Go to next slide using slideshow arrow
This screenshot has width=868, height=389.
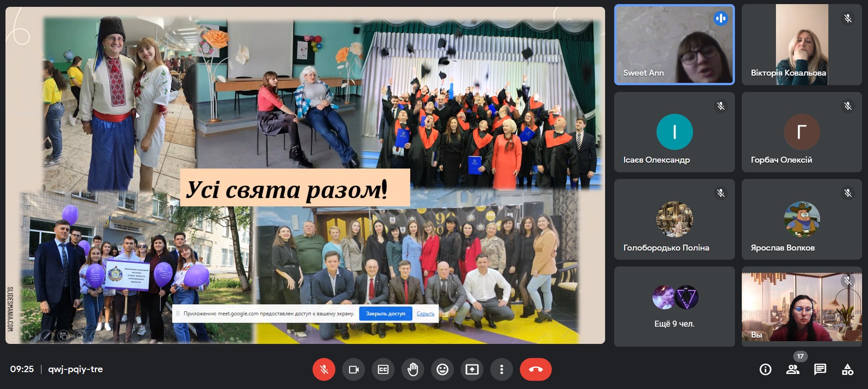(x=30, y=336)
